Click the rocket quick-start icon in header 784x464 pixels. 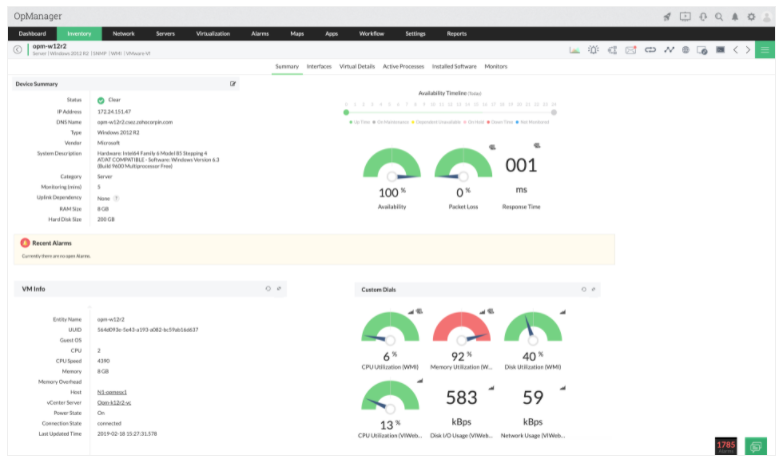(667, 16)
